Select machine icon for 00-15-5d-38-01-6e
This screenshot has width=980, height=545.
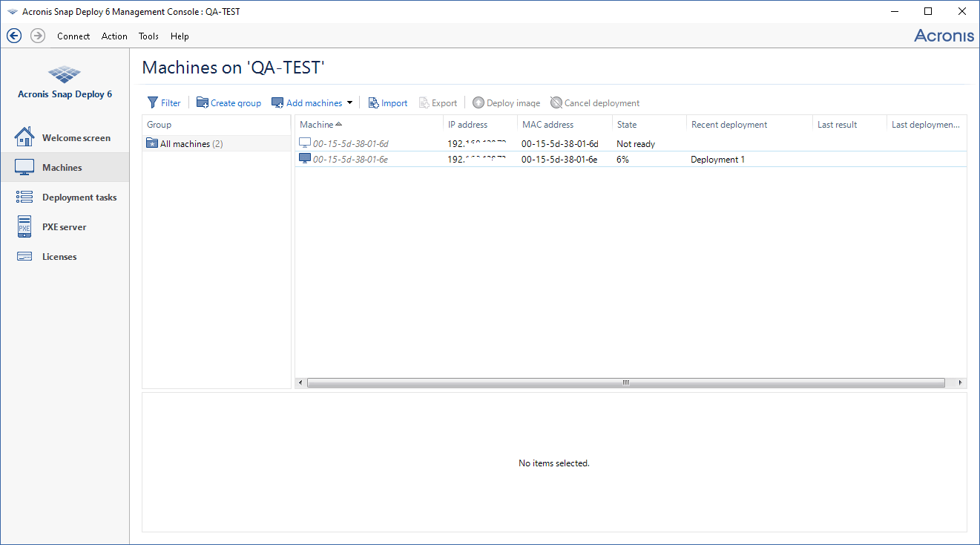click(305, 159)
